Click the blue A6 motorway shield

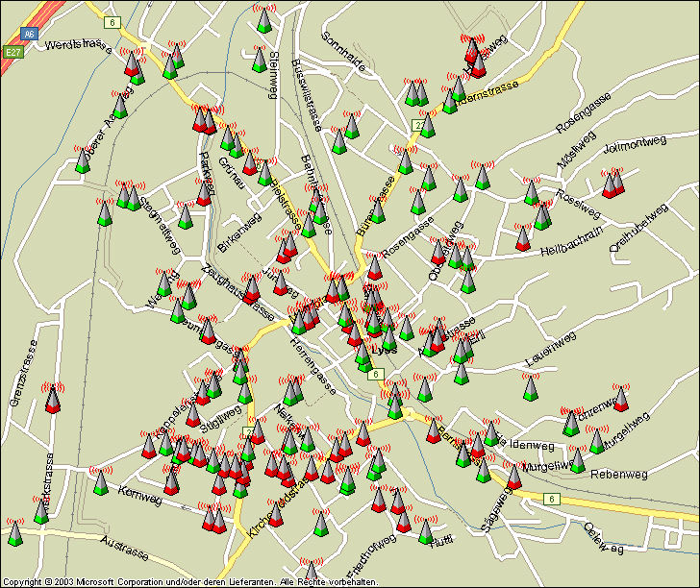point(29,34)
